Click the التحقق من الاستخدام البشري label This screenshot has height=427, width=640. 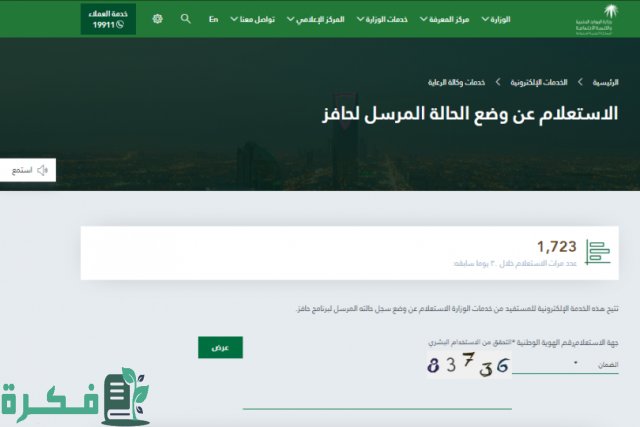coord(470,342)
